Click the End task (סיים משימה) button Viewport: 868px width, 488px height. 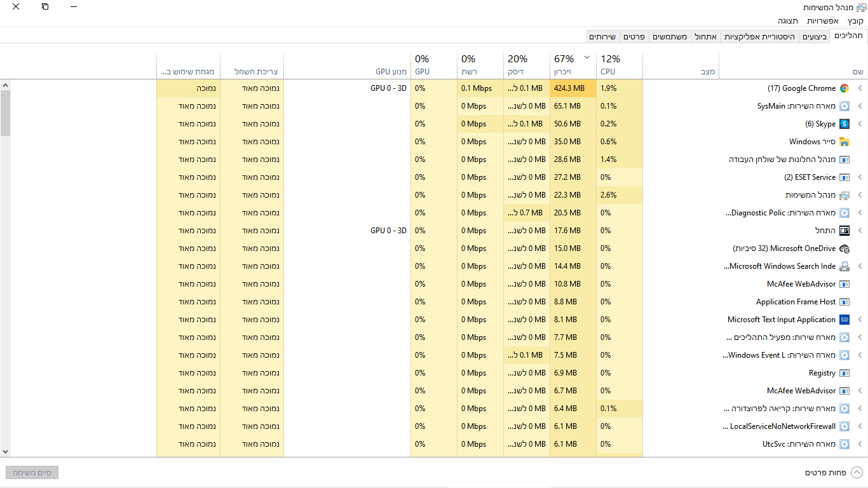click(x=32, y=473)
